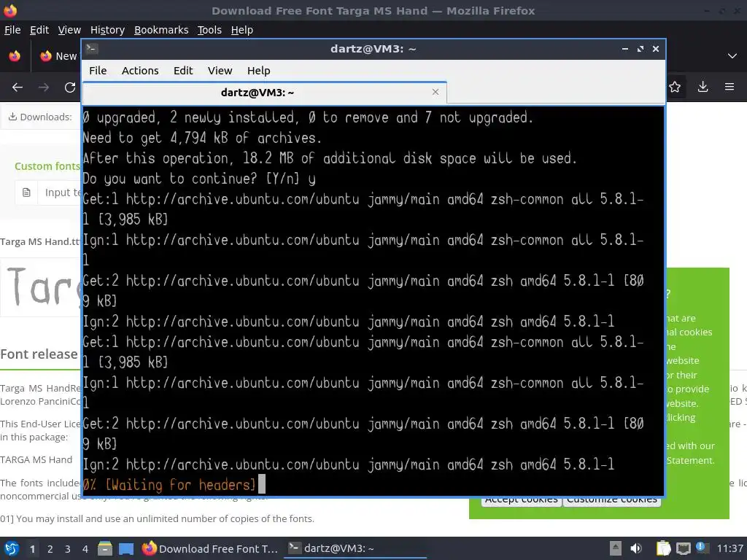Click the Waiting for headers progress line
This screenshot has width=747, height=560.
[x=169, y=485]
